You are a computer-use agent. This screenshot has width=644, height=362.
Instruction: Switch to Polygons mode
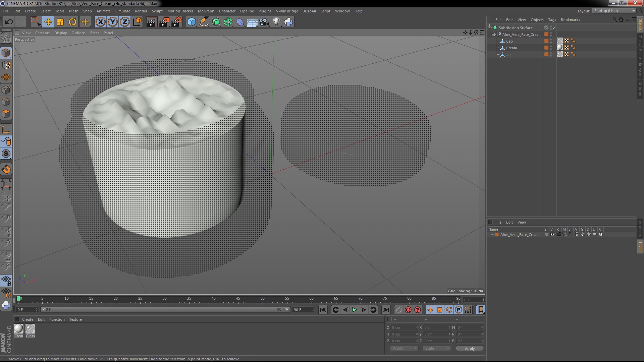tap(6, 114)
